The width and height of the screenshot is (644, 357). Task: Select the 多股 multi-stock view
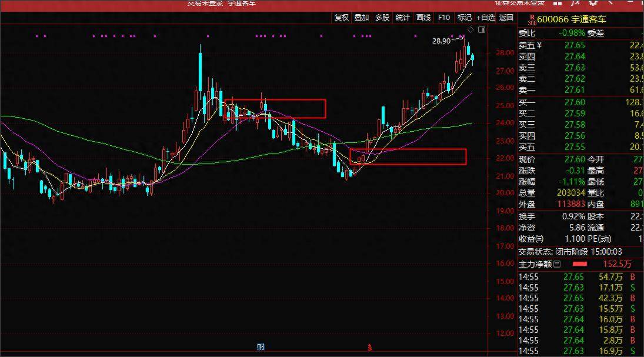click(382, 18)
